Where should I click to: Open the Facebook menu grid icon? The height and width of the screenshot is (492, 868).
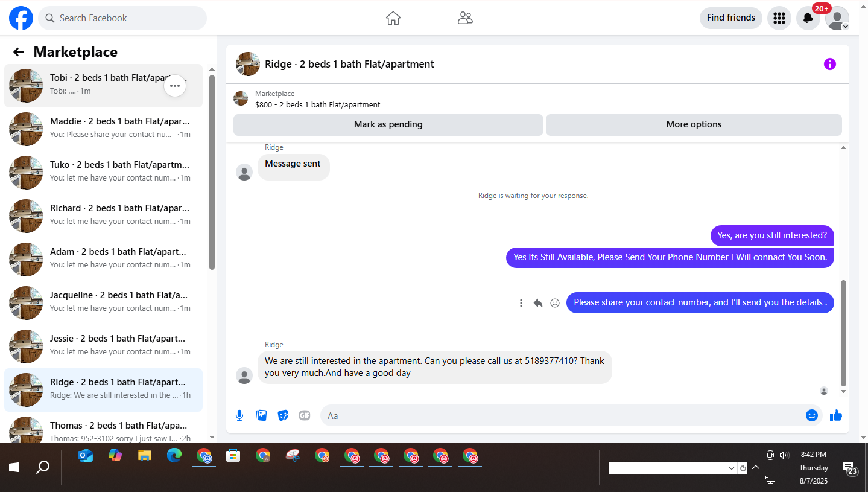779,18
